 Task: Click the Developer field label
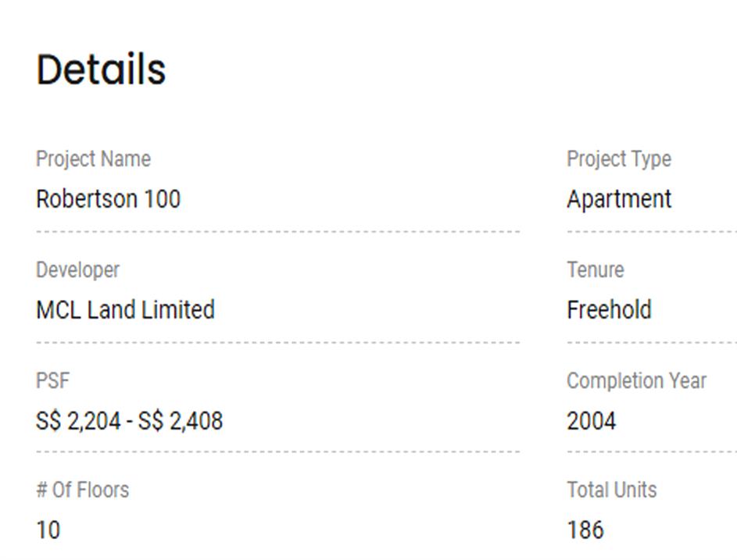pos(77,270)
